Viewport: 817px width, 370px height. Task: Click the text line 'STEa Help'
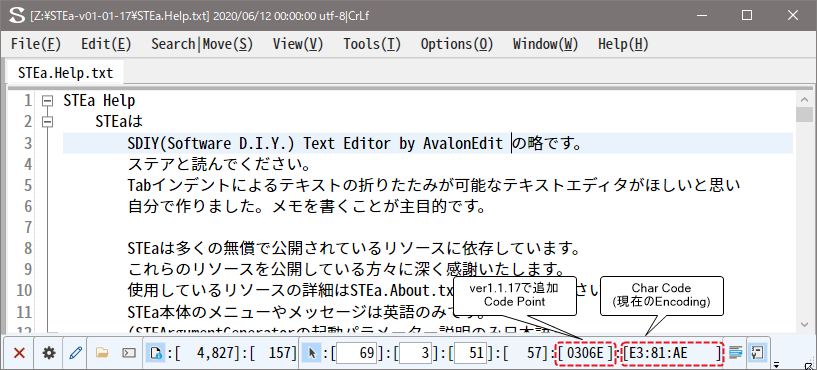pyautogui.click(x=99, y=101)
